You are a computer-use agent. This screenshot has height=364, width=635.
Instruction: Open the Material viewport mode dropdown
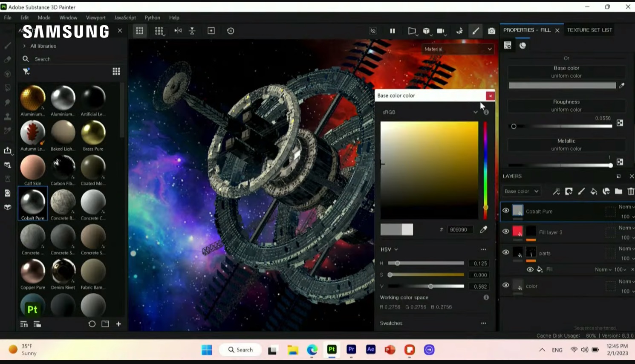(x=458, y=49)
